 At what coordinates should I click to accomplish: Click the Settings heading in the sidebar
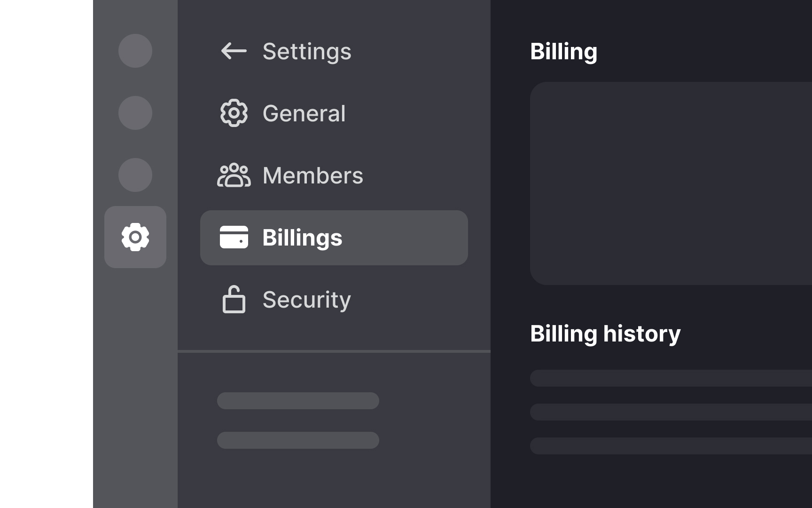(307, 52)
